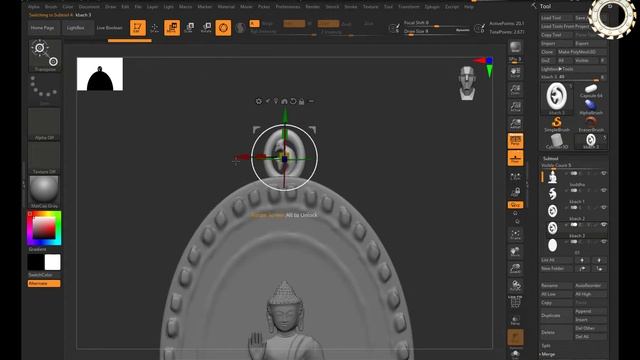
Task: Click the gizmo home icon
Action: 284,101
